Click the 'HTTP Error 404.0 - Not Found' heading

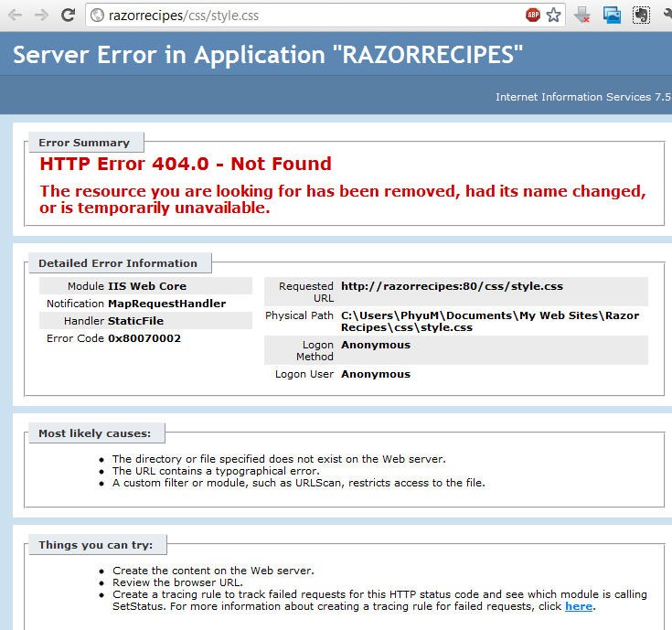[x=186, y=164]
